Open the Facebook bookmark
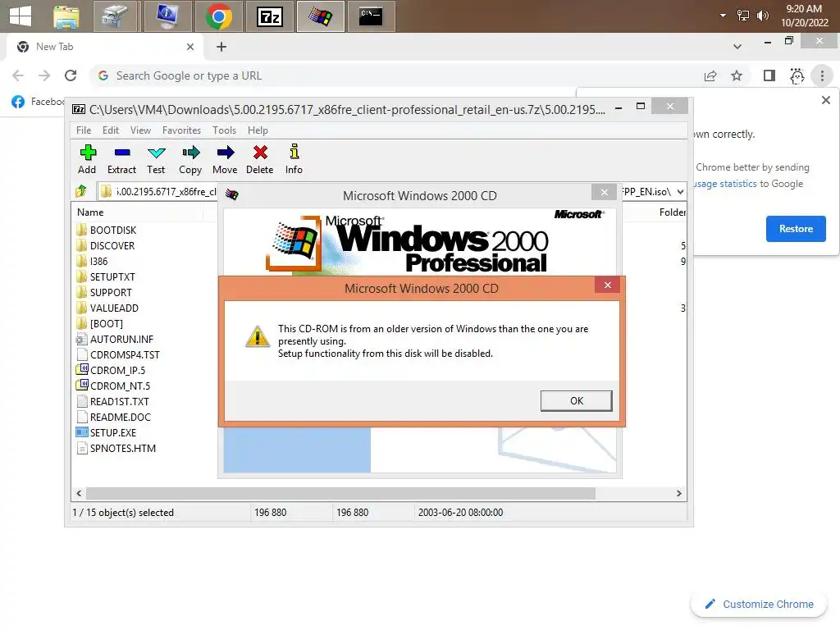The height and width of the screenshot is (630, 840). click(38, 101)
